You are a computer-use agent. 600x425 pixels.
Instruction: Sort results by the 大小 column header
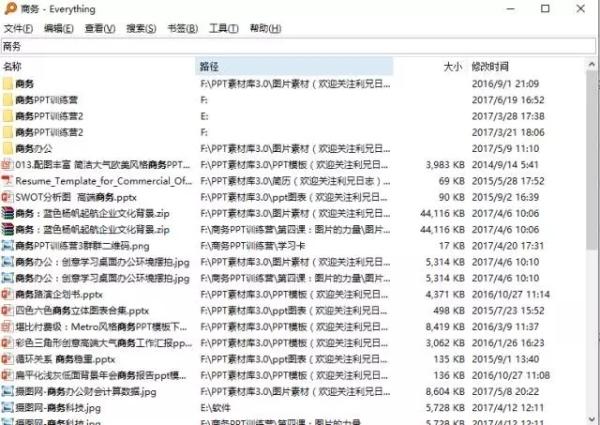(452, 67)
